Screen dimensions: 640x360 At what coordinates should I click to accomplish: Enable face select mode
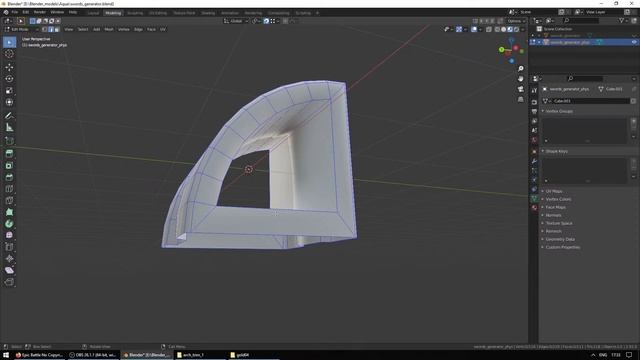pos(57,29)
